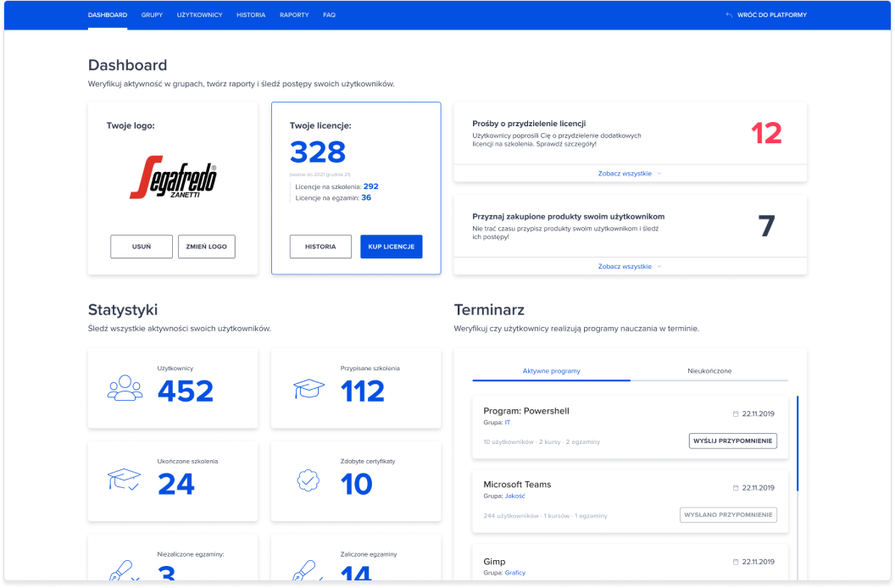The image size is (895, 588).
Task: Click the Usuń logo button
Action: tap(142, 247)
